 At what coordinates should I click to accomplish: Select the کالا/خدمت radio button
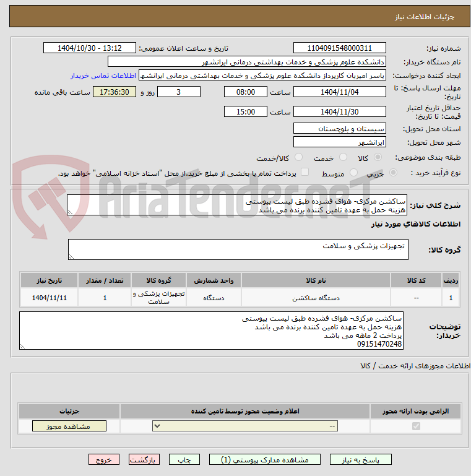[298, 157]
